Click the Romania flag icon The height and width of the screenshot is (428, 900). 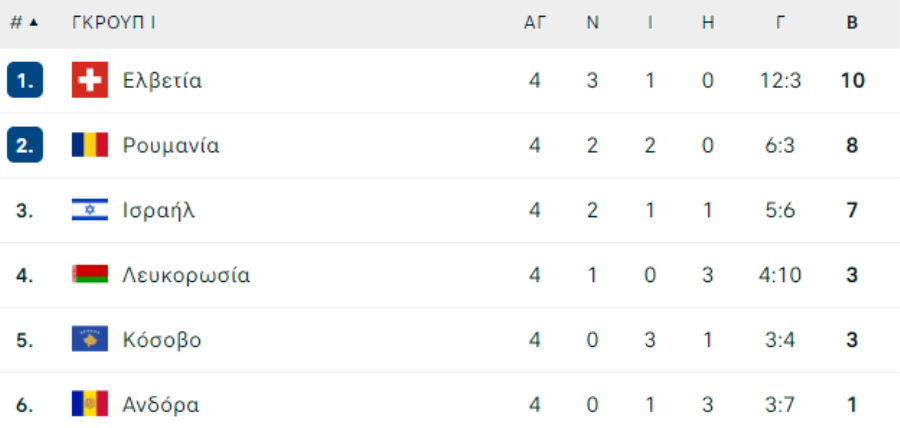tap(90, 145)
